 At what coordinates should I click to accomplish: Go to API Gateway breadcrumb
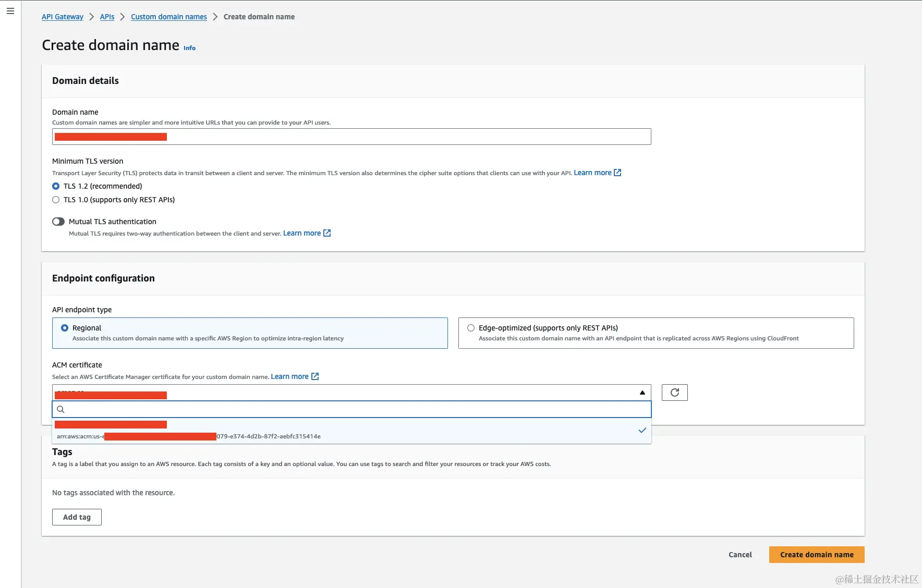[x=63, y=17]
